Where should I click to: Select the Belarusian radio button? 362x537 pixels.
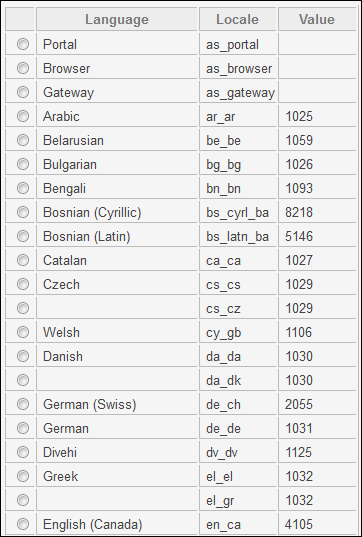[x=23, y=140]
